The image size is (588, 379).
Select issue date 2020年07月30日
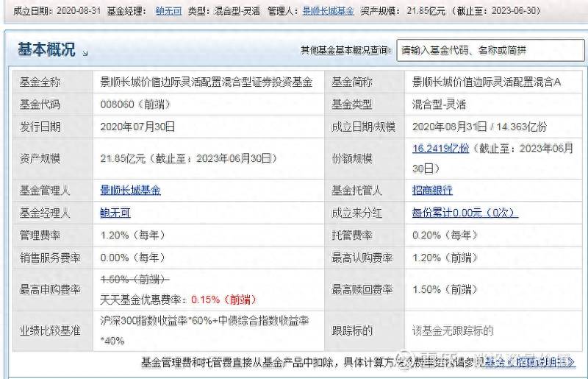[x=137, y=127]
